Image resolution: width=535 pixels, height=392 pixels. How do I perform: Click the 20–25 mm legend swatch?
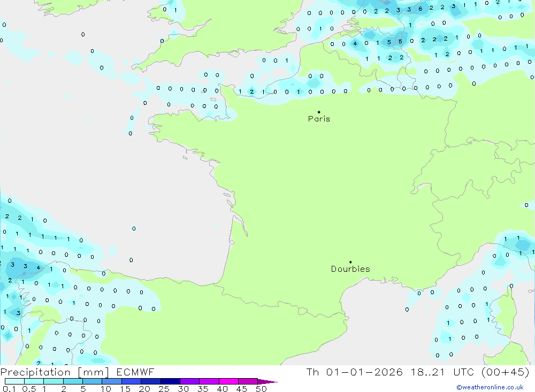pyautogui.click(x=150, y=381)
